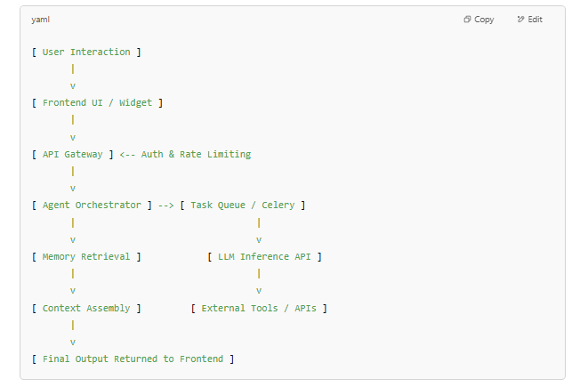588x387 pixels.
Task: Click the Context Assembly text
Action: tap(86, 308)
